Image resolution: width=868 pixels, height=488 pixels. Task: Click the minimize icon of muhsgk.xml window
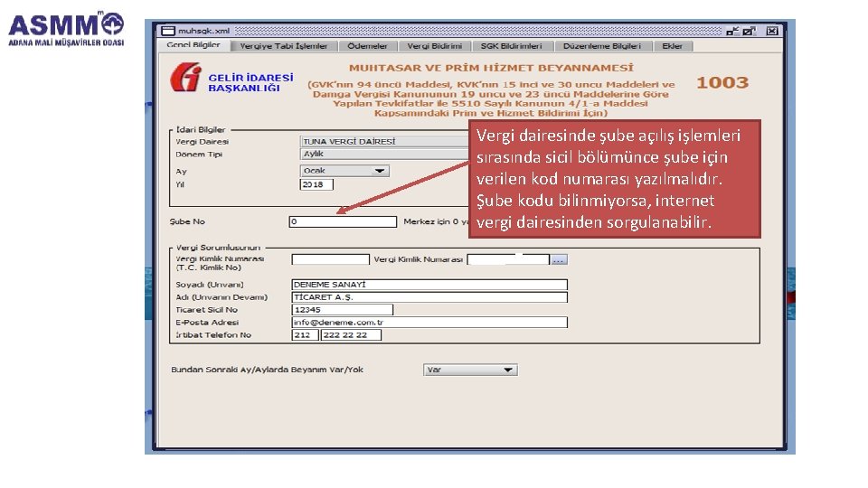coord(732,31)
